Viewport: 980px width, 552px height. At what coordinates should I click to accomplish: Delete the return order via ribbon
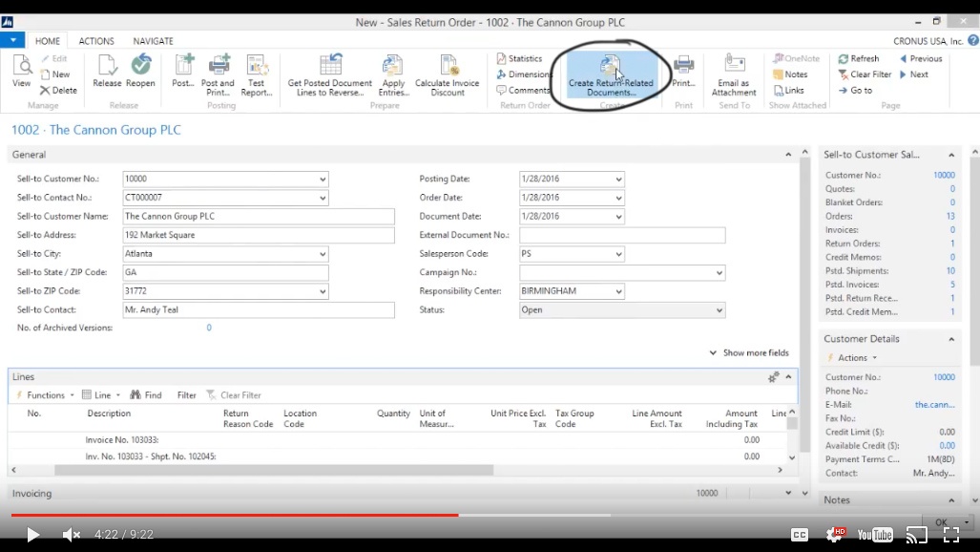(59, 90)
